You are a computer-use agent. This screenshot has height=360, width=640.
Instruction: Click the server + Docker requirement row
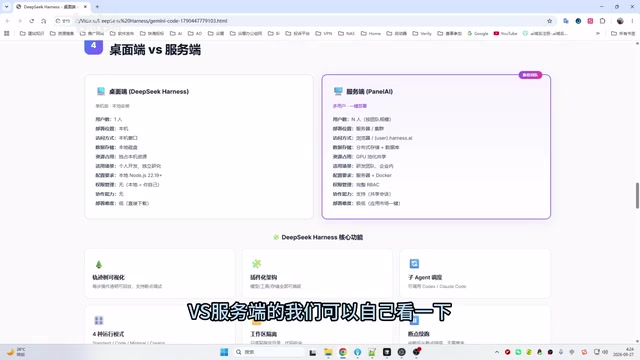click(x=362, y=176)
